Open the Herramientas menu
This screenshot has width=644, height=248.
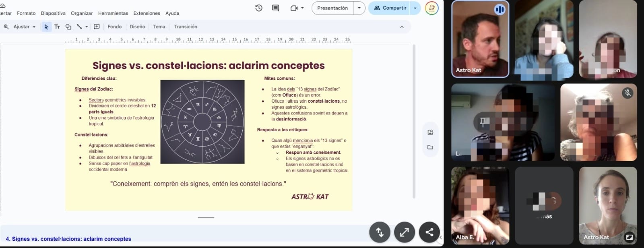pos(113,13)
